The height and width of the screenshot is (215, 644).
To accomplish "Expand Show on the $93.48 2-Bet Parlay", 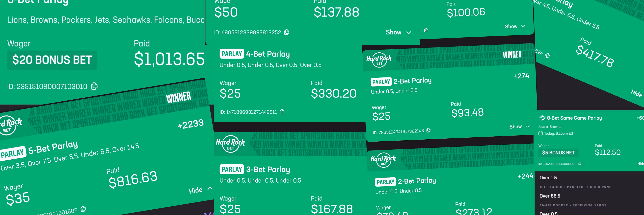I will point(519,126).
